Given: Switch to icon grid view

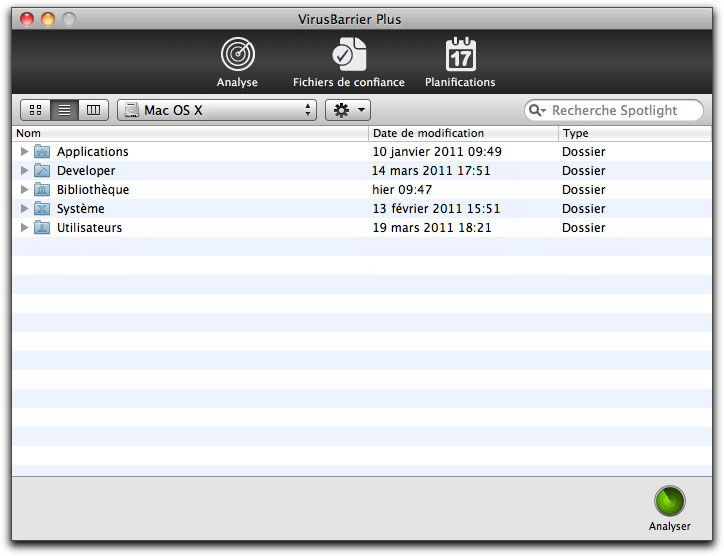Looking at the screenshot, I should 36,110.
